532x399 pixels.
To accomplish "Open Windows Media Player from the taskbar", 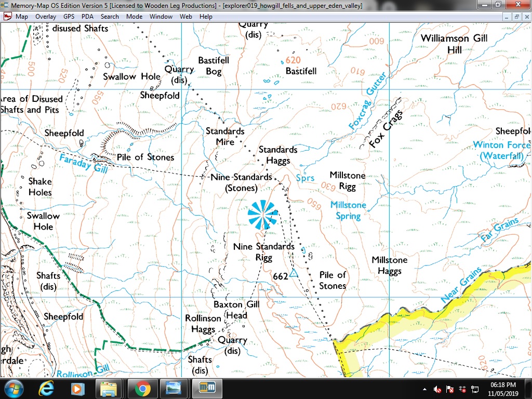I will [x=77, y=388].
